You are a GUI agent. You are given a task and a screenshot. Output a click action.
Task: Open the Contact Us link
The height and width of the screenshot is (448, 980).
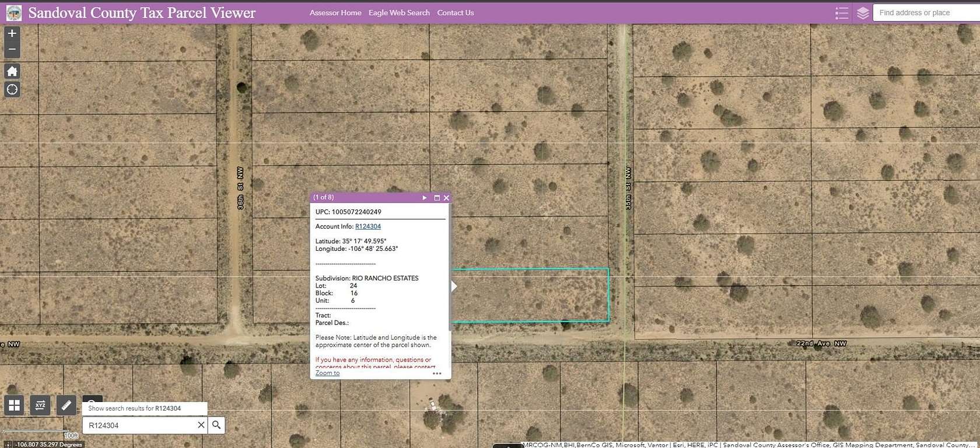[456, 13]
